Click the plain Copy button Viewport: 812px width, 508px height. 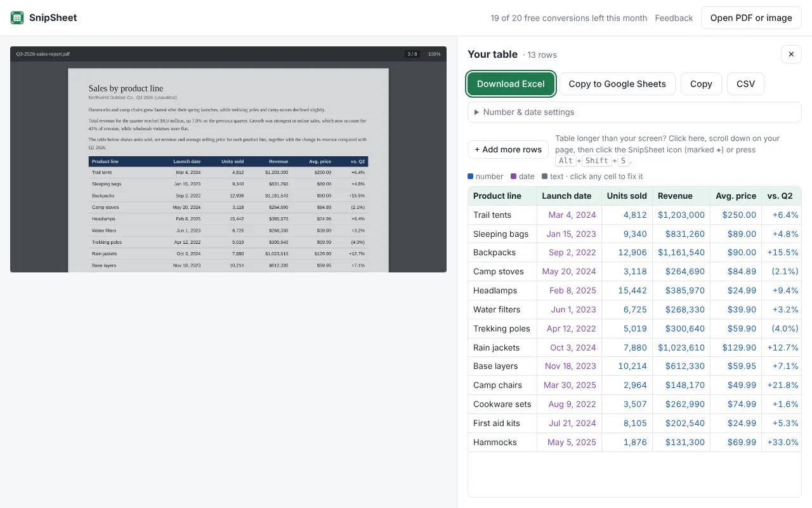click(x=701, y=84)
